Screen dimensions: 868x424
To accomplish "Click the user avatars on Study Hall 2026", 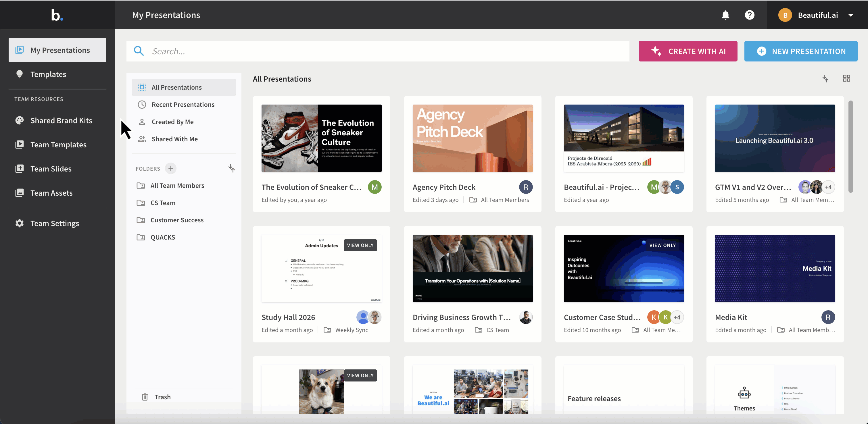I will pyautogui.click(x=369, y=317).
